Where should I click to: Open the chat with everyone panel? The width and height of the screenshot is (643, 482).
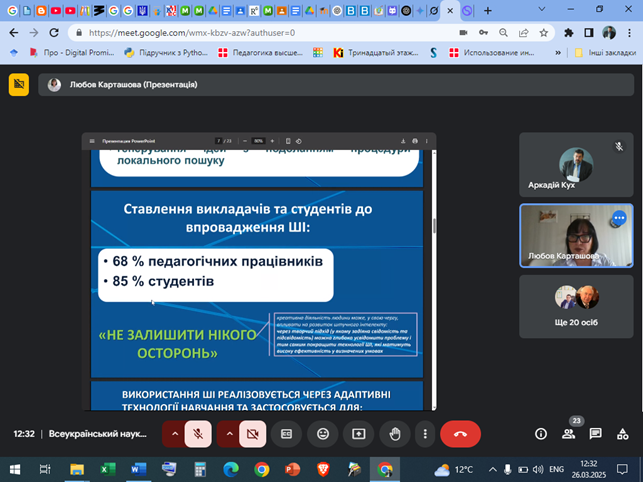(x=595, y=434)
